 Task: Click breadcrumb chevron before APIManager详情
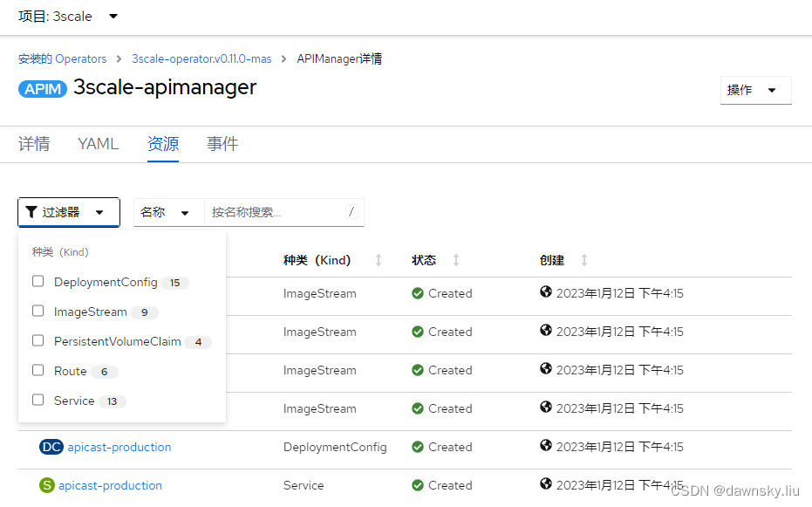[x=283, y=59]
